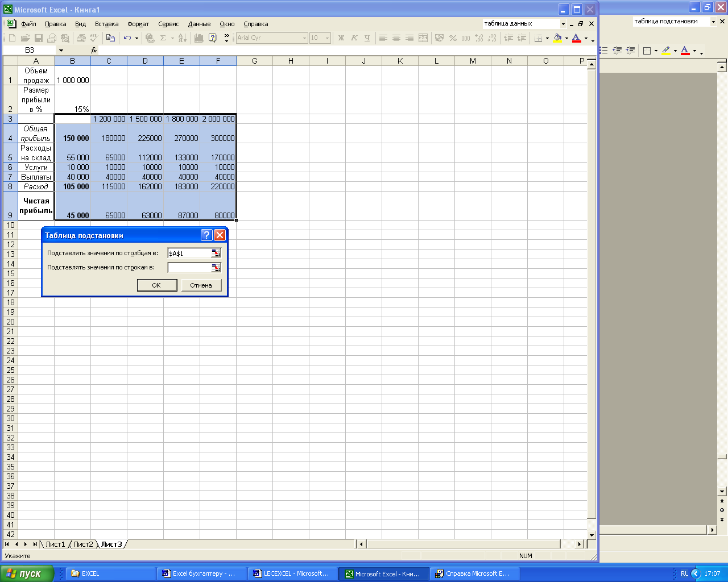Click Increase Indent icon in Excel toolbar

(x=522, y=38)
